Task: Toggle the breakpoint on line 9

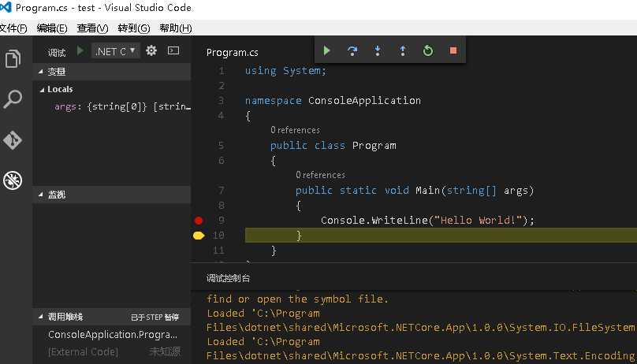Action: coord(199,221)
